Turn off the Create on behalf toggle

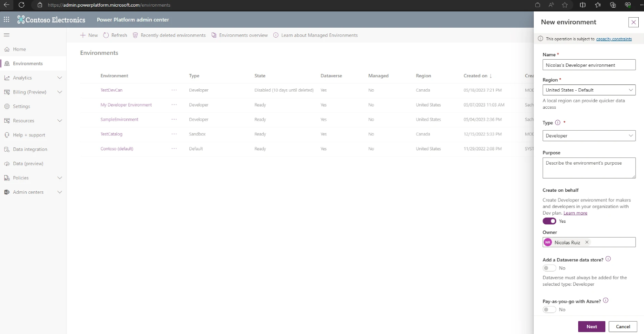click(x=550, y=221)
